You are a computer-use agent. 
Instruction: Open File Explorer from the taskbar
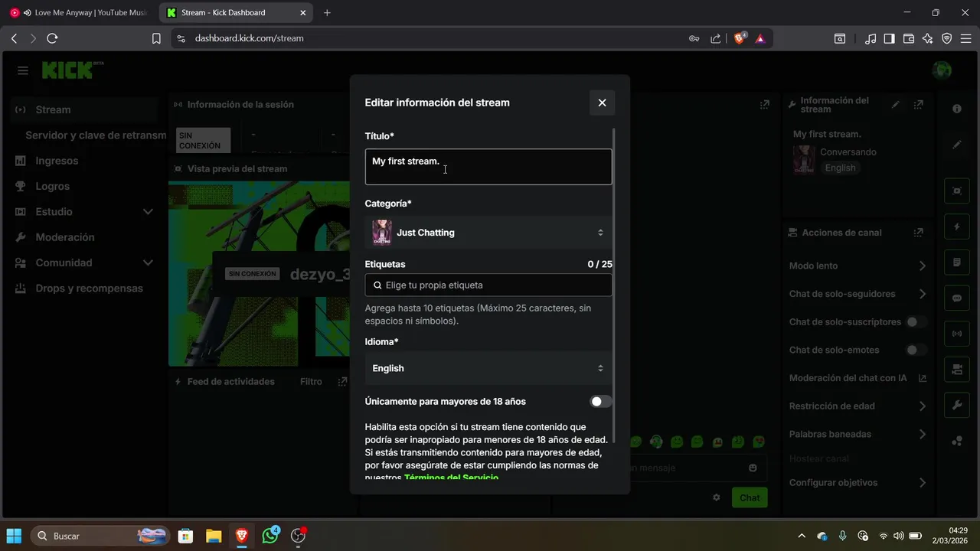214,536
